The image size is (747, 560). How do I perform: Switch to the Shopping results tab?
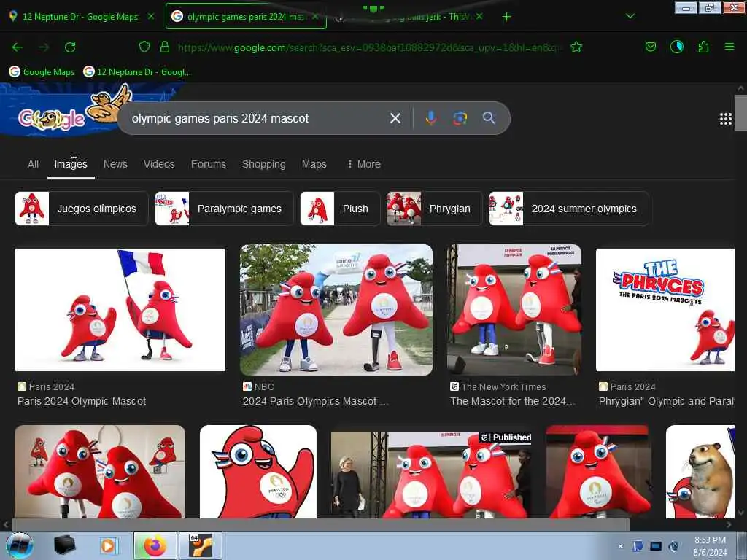[x=263, y=164]
